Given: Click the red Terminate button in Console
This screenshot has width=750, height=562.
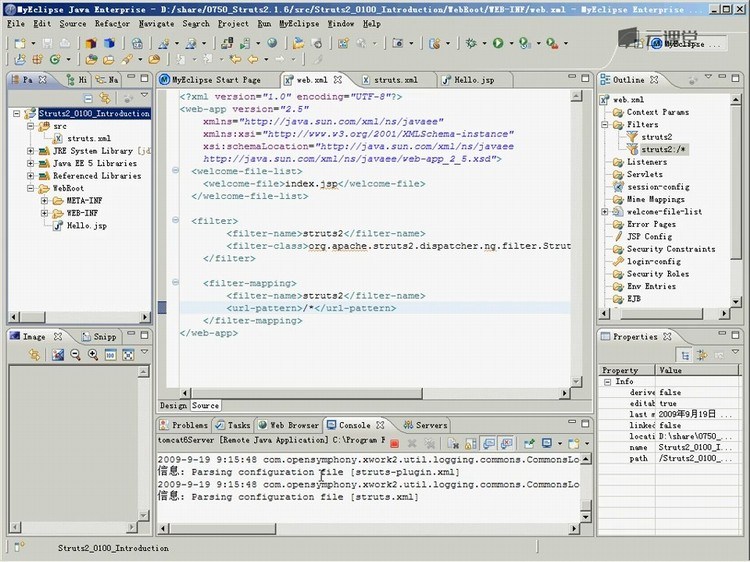Looking at the screenshot, I should (x=394, y=443).
